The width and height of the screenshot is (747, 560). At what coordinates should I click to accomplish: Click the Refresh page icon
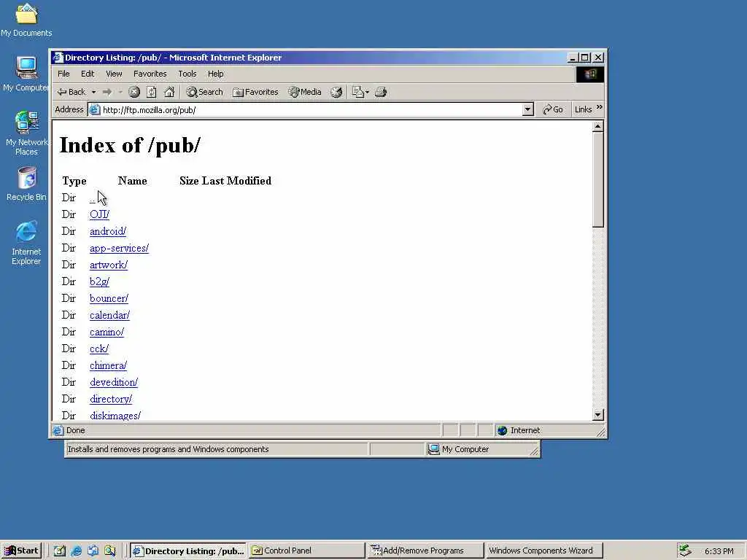tap(152, 92)
